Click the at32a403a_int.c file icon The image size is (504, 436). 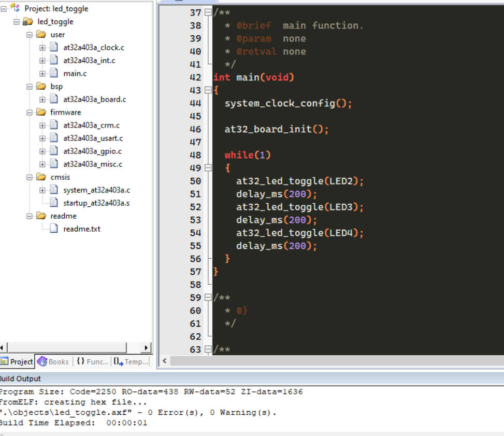click(54, 60)
